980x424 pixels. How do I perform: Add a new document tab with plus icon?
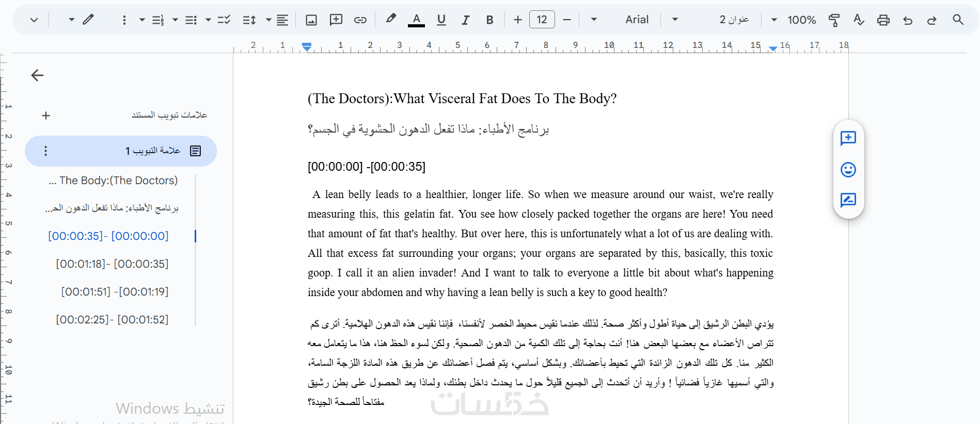(46, 116)
